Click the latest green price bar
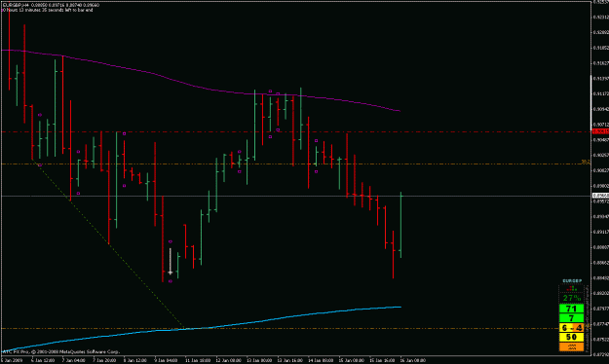609x364 pixels. click(x=400, y=225)
